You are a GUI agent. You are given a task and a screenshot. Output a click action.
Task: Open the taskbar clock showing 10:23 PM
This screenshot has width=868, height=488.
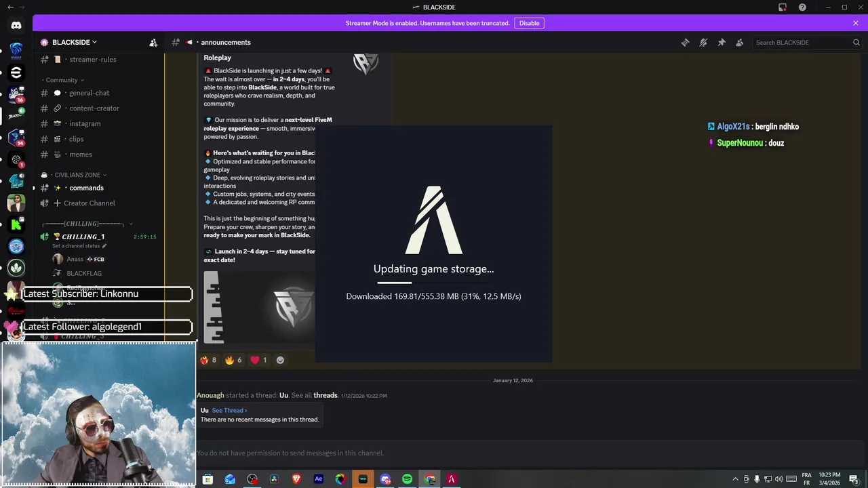tap(829, 479)
